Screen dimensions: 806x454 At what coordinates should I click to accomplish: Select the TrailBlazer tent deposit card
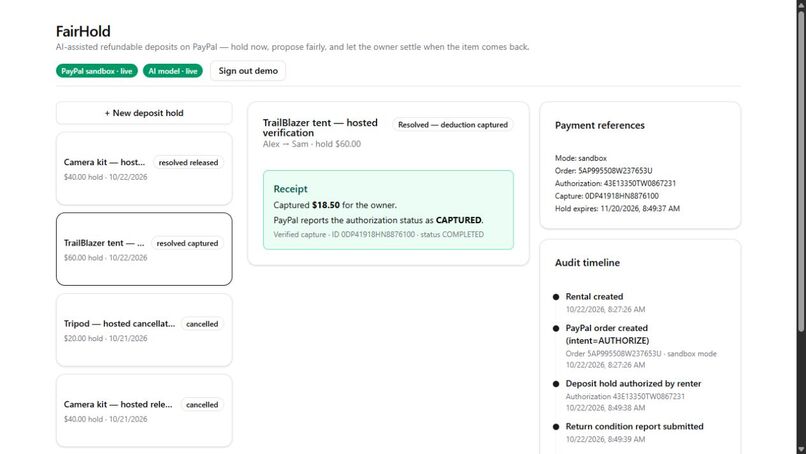tap(144, 249)
